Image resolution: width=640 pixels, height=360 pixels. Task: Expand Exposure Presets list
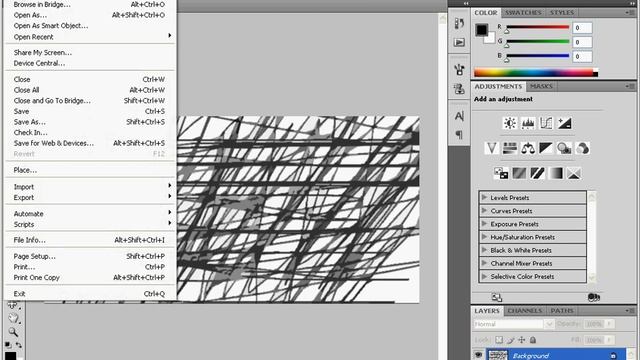click(x=484, y=224)
